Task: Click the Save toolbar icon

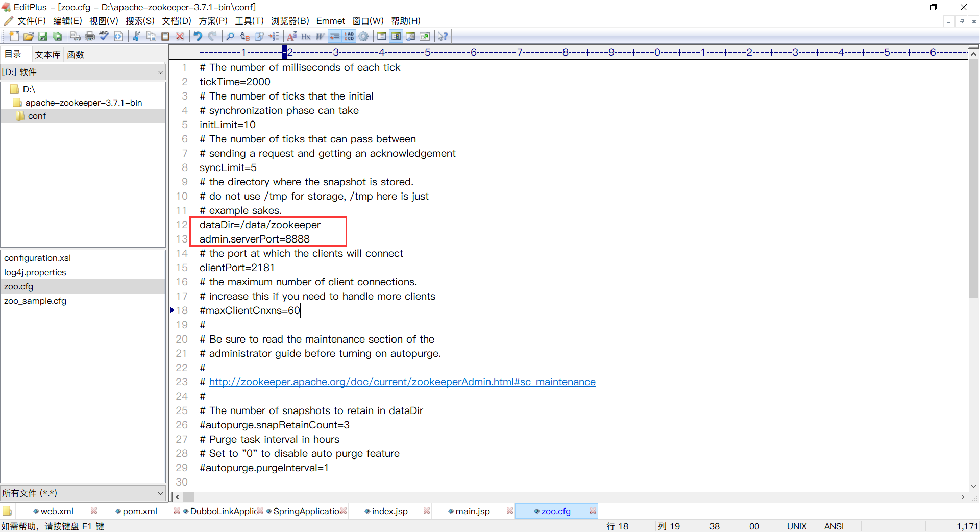Action: 43,36
